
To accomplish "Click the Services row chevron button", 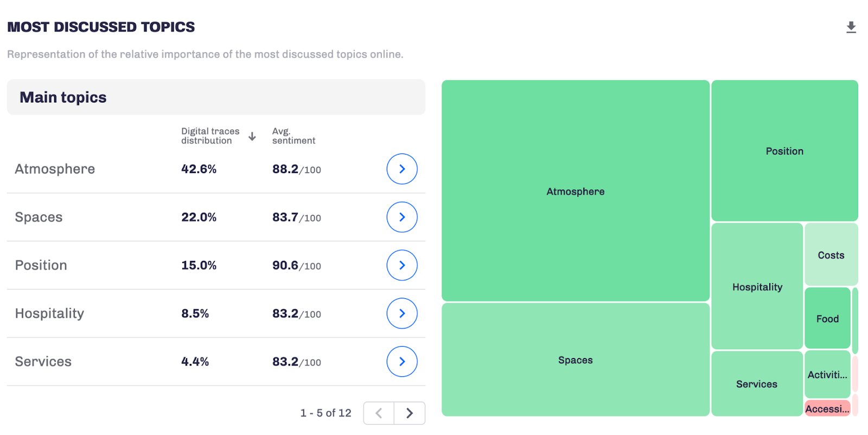I will [x=401, y=362].
